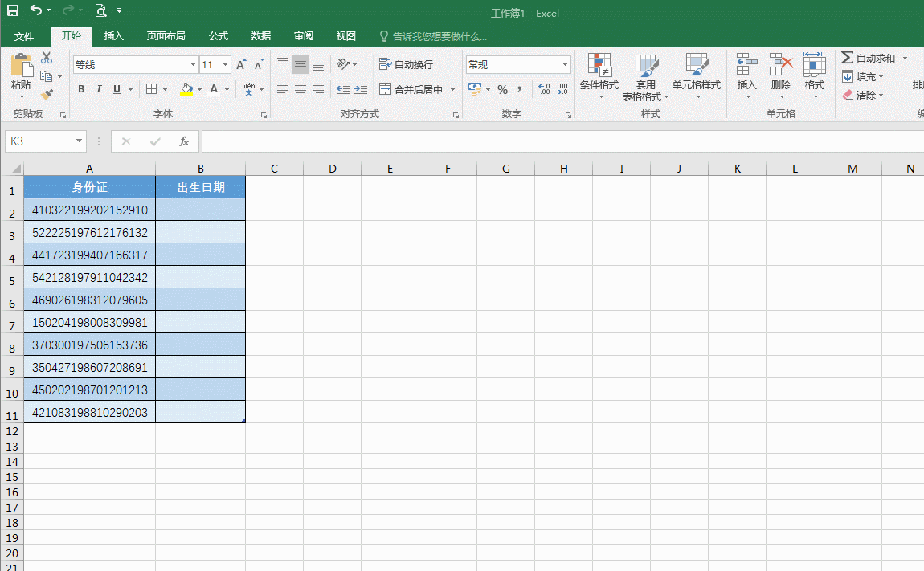924x571 pixels.
Task: Click the insert function fx icon
Action: pyautogui.click(x=184, y=141)
